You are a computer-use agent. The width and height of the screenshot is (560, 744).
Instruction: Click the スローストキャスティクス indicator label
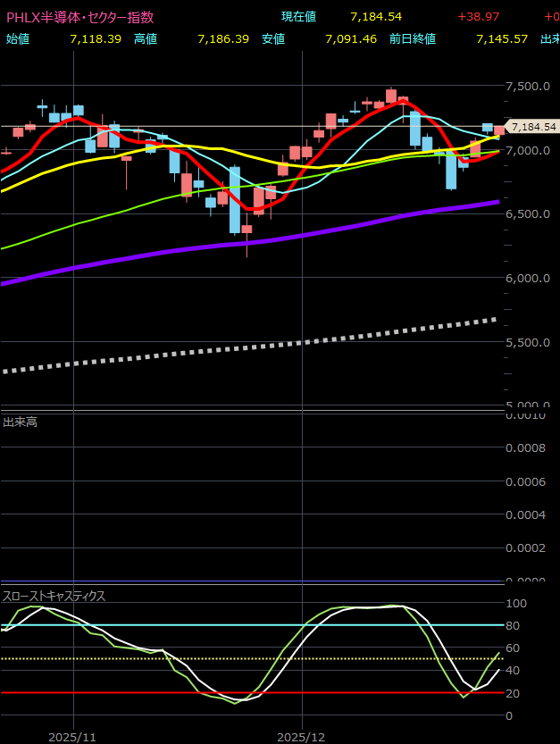[54, 596]
